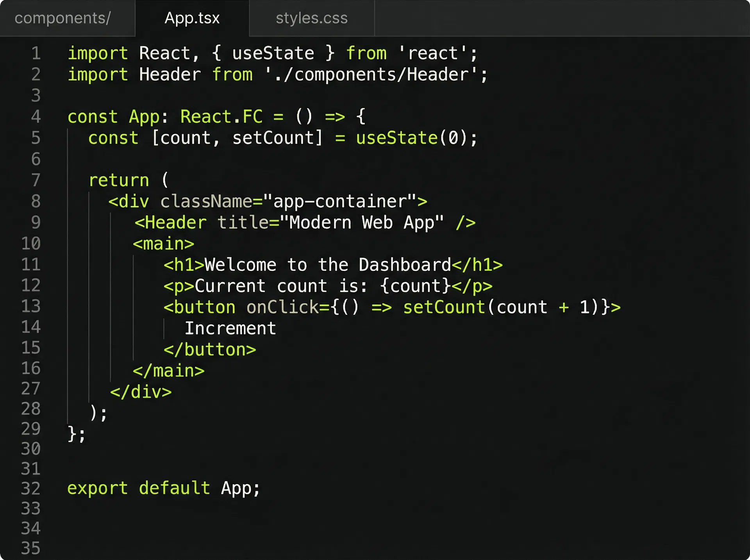Place cursor on the useState import
The image size is (750, 560).
click(x=273, y=53)
